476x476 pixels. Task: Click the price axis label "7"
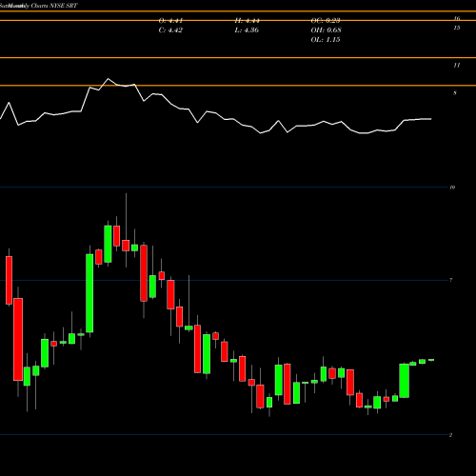[x=451, y=280]
